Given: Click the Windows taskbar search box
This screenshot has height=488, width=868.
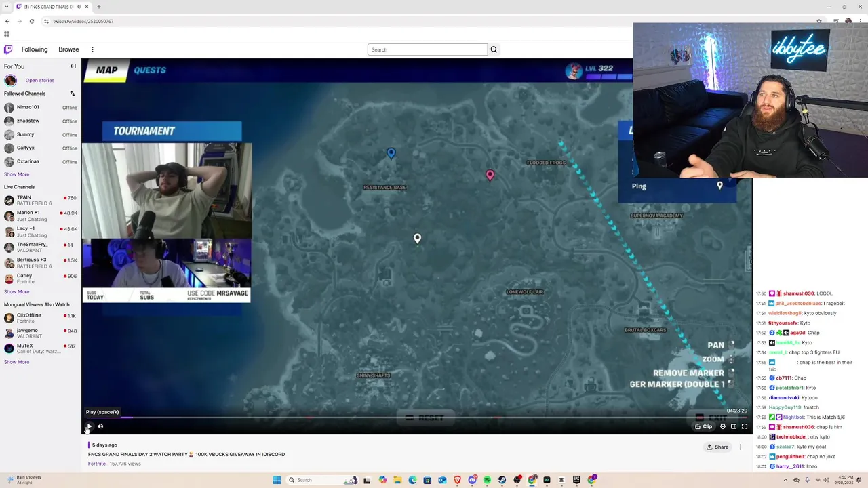Looking at the screenshot, I should click(321, 480).
